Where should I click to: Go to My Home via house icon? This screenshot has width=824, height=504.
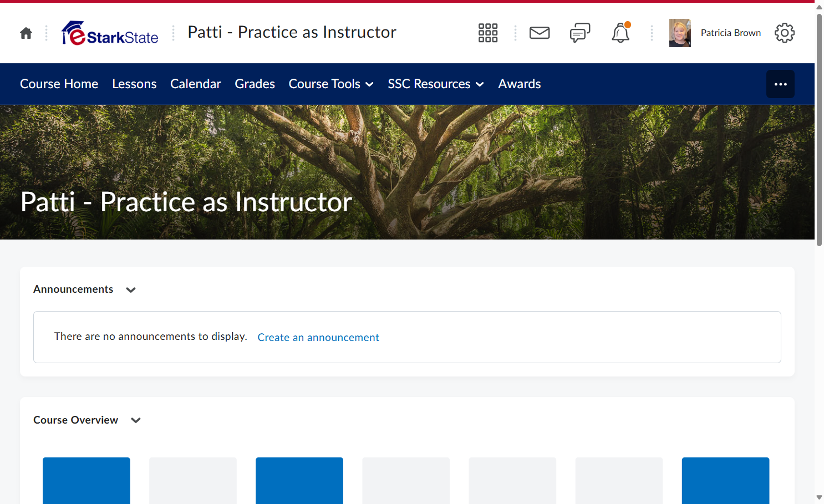tap(26, 33)
